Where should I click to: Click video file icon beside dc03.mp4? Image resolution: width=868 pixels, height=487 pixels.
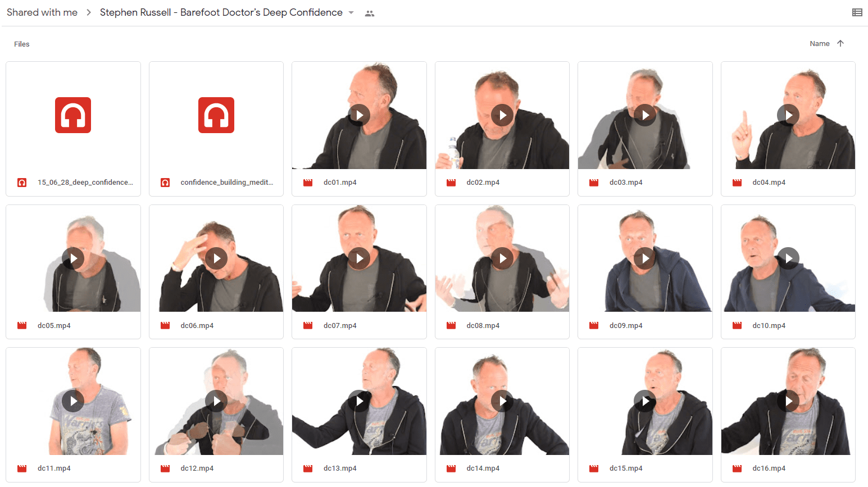point(594,183)
